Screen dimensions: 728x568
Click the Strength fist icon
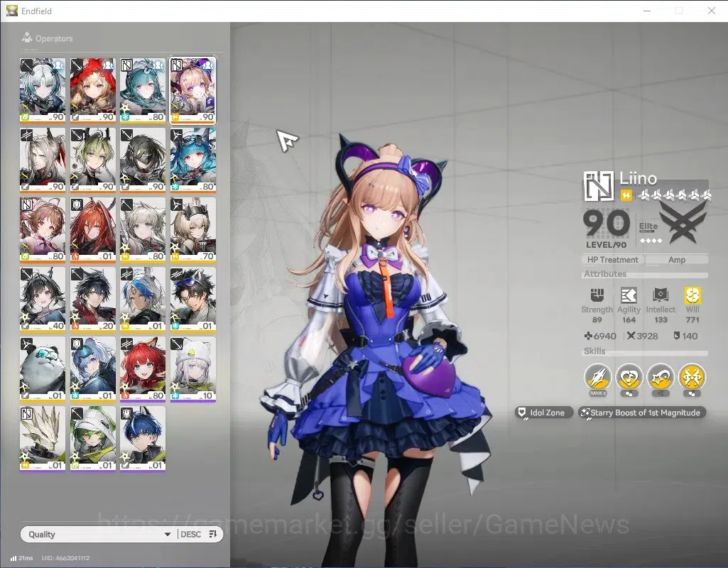coord(597,295)
